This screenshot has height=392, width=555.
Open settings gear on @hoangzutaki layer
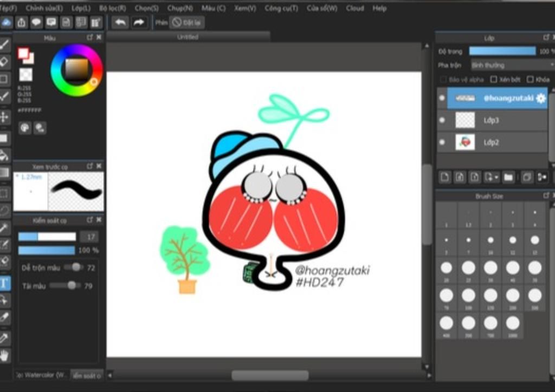pos(540,98)
